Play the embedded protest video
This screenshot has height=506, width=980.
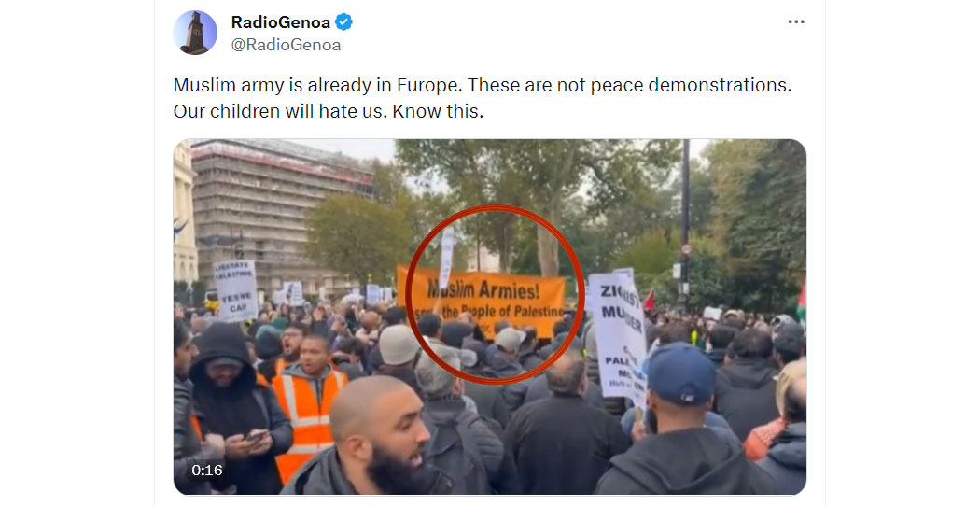click(x=489, y=316)
